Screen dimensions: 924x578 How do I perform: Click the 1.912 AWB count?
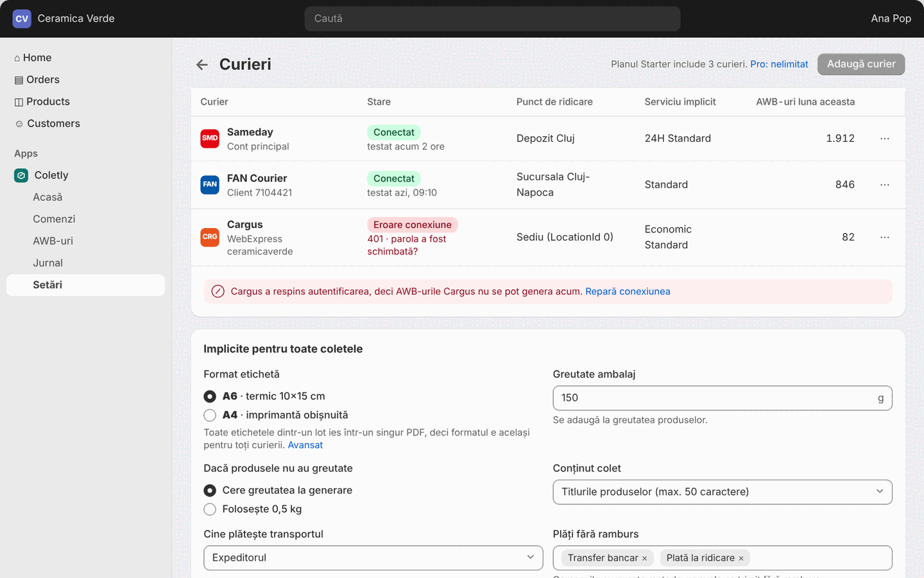[x=840, y=139]
